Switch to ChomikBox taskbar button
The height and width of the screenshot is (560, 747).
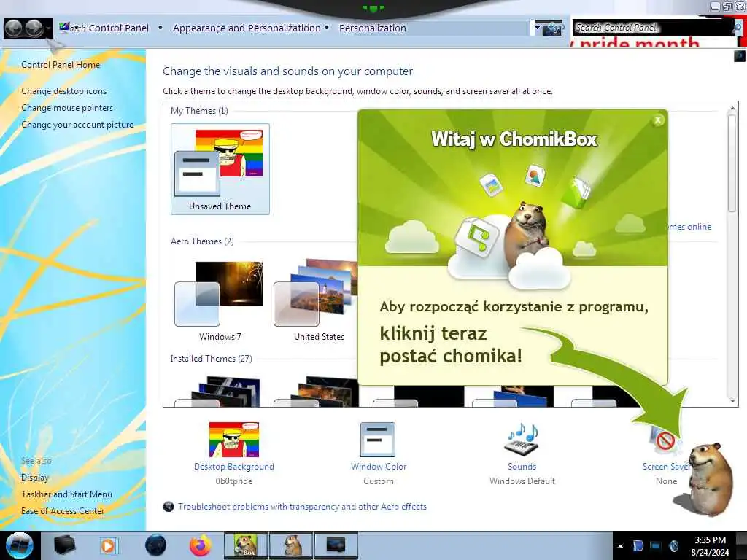[246, 545]
